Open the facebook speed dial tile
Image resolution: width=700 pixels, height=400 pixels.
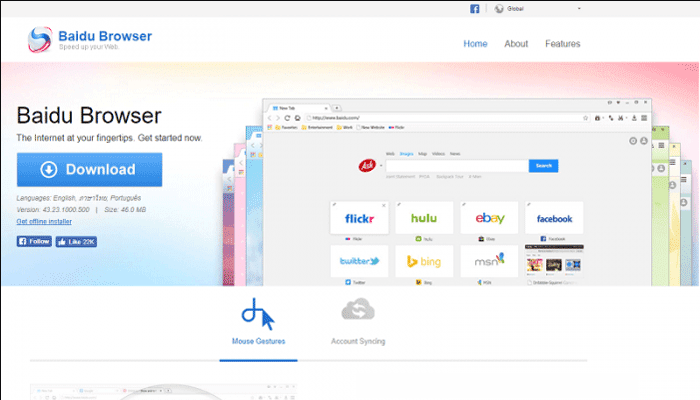pos(554,218)
